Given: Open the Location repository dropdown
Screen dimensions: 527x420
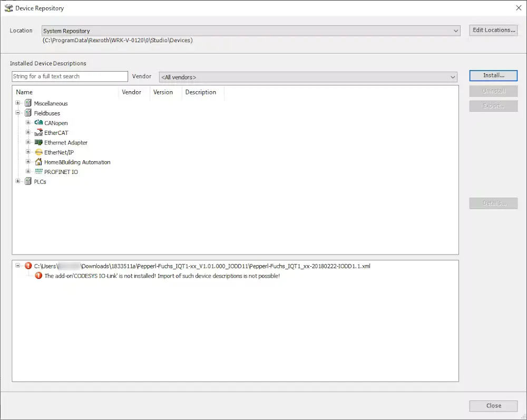Looking at the screenshot, I should pos(456,31).
